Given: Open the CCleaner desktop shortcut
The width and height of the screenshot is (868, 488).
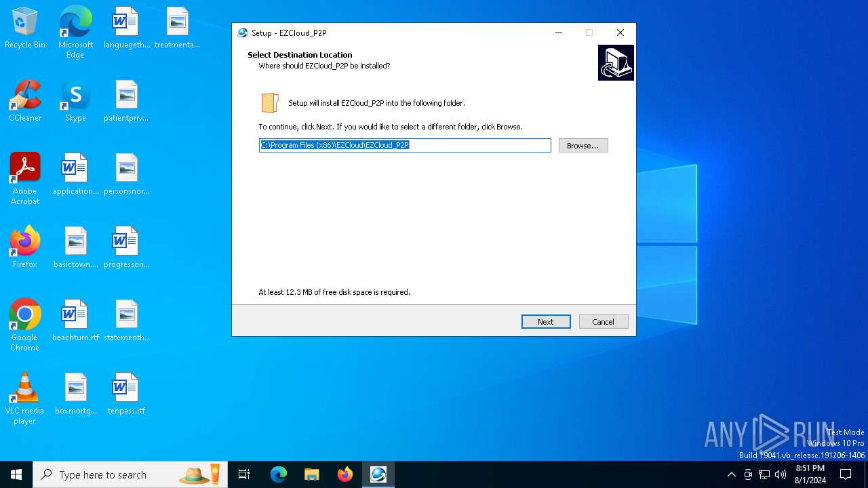Looking at the screenshot, I should (25, 102).
